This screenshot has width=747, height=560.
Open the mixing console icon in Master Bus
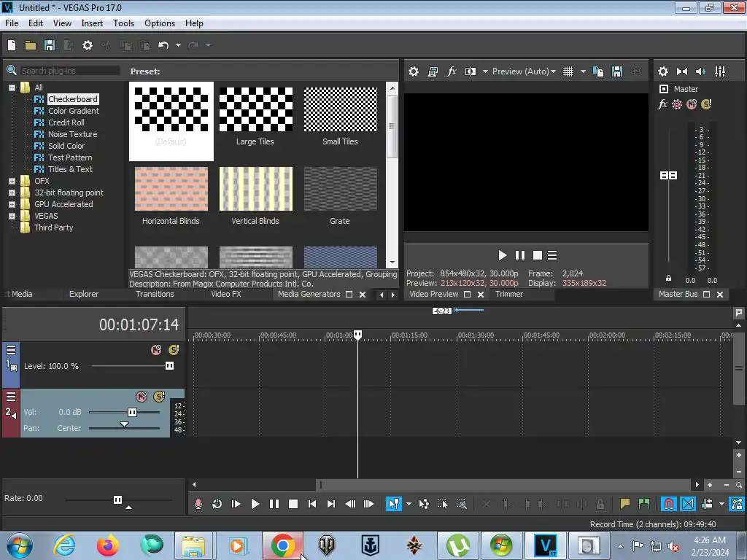[x=720, y=71]
